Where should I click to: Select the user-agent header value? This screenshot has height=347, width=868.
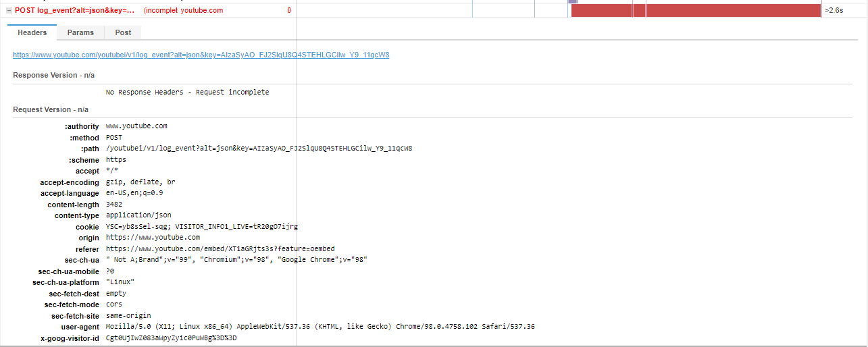[x=320, y=327]
